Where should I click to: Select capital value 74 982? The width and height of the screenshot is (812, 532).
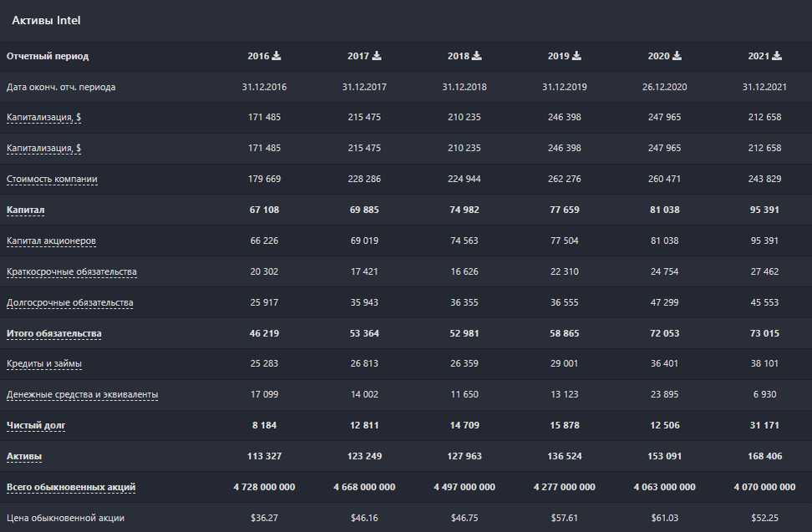coord(464,210)
